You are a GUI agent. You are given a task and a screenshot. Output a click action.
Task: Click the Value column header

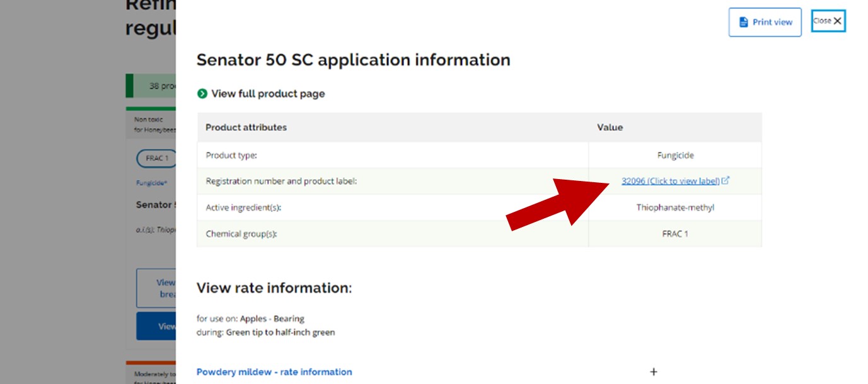click(x=610, y=127)
